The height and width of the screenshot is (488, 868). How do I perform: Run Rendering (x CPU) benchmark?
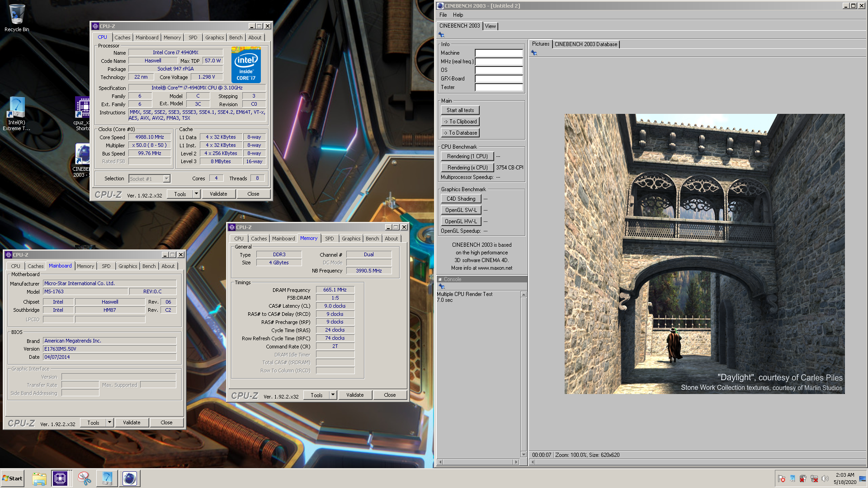click(x=467, y=168)
